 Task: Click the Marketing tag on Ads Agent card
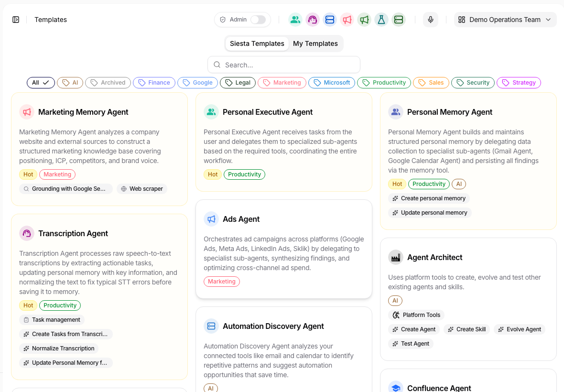pos(222,282)
